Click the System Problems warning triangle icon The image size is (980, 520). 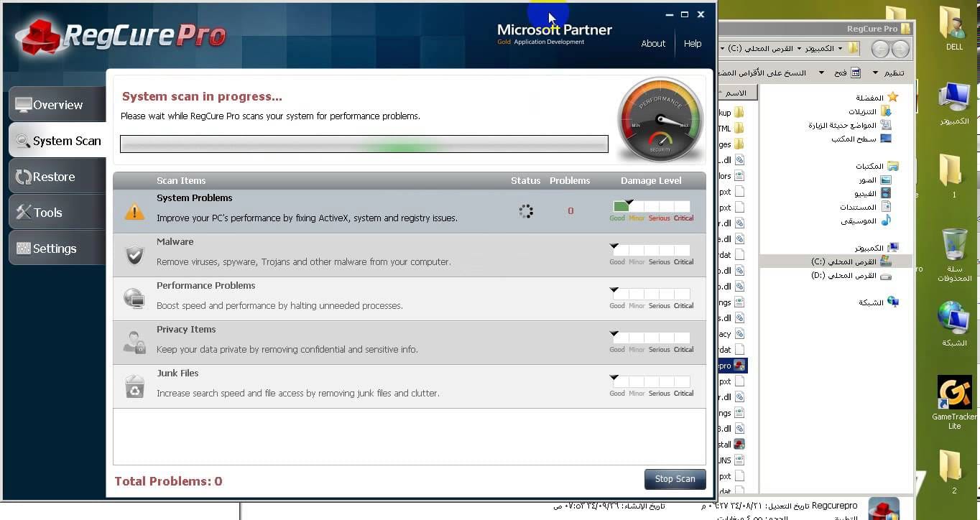pos(134,212)
